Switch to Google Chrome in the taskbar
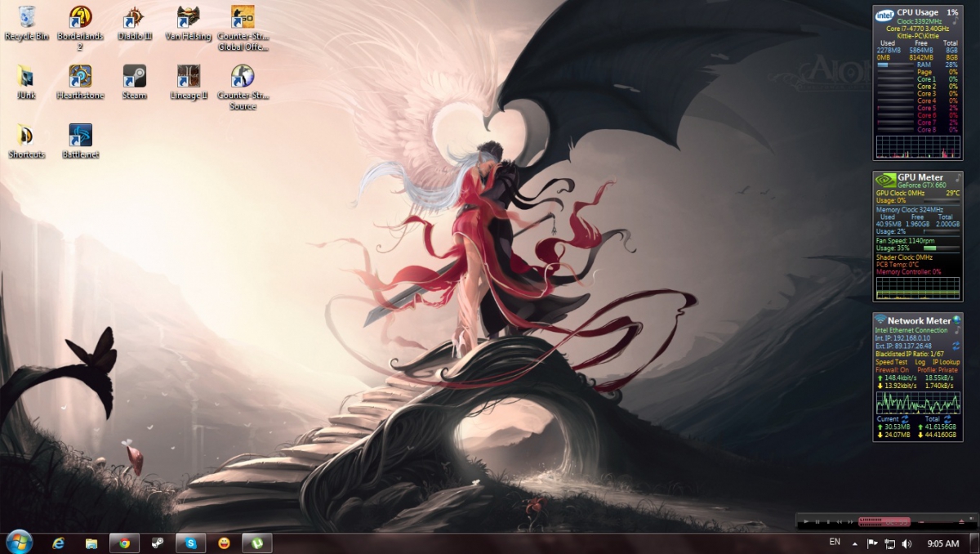 [x=124, y=543]
